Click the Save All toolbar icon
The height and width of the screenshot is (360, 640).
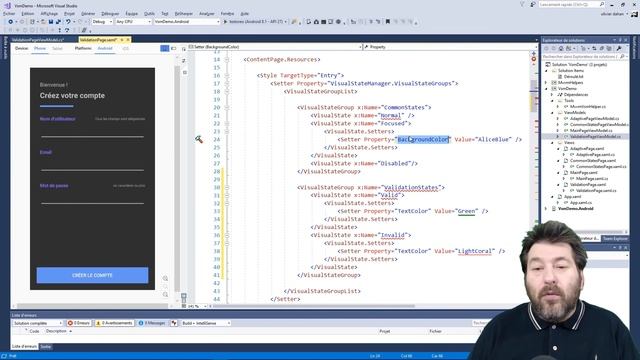click(58, 22)
